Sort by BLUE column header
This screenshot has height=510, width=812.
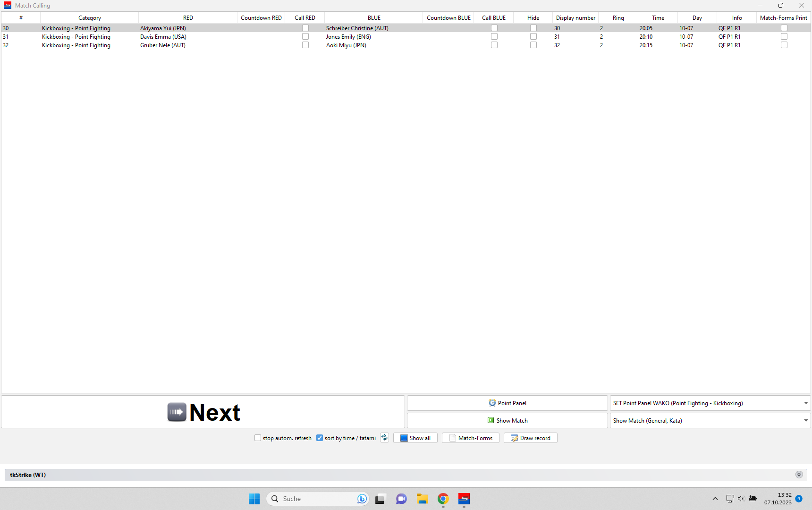click(x=374, y=18)
